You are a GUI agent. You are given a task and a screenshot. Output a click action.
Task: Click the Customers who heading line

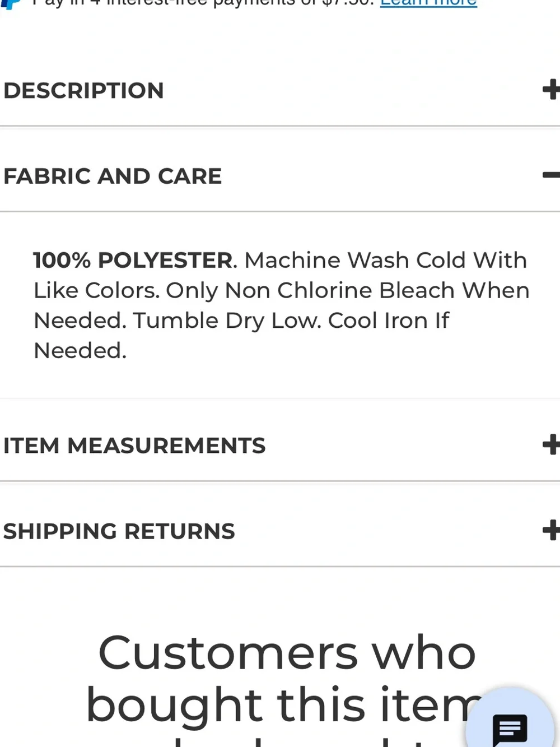pyautogui.click(x=287, y=653)
